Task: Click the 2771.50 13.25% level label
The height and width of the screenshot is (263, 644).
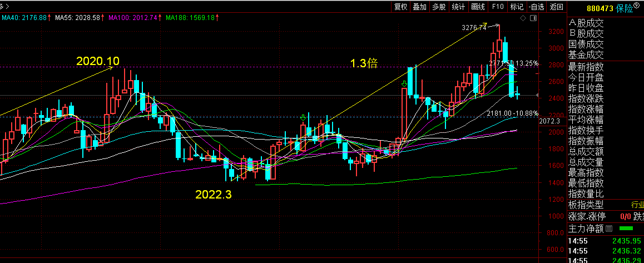Action: [513, 63]
